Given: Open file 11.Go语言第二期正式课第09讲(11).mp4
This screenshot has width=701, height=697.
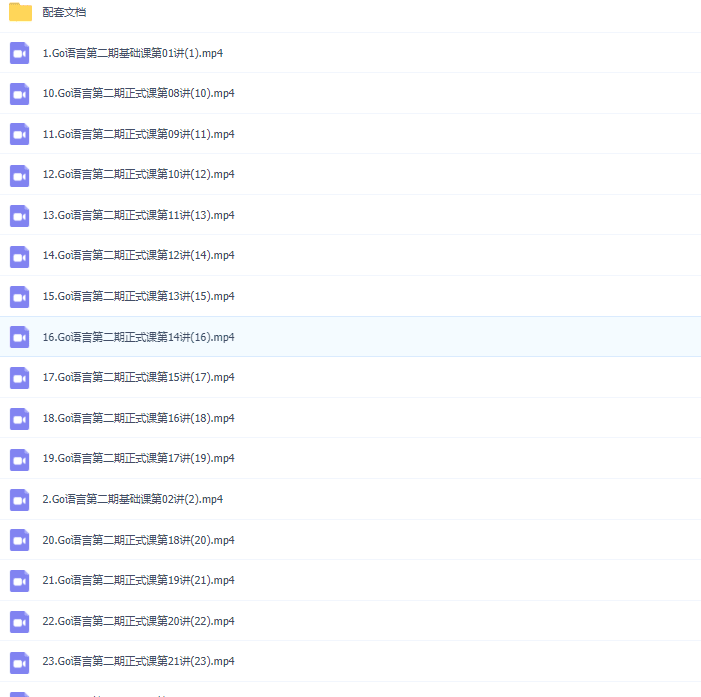Looking at the screenshot, I should point(138,134).
